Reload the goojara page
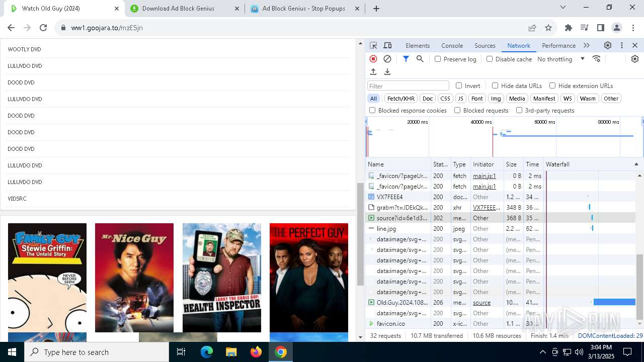 [43, 28]
